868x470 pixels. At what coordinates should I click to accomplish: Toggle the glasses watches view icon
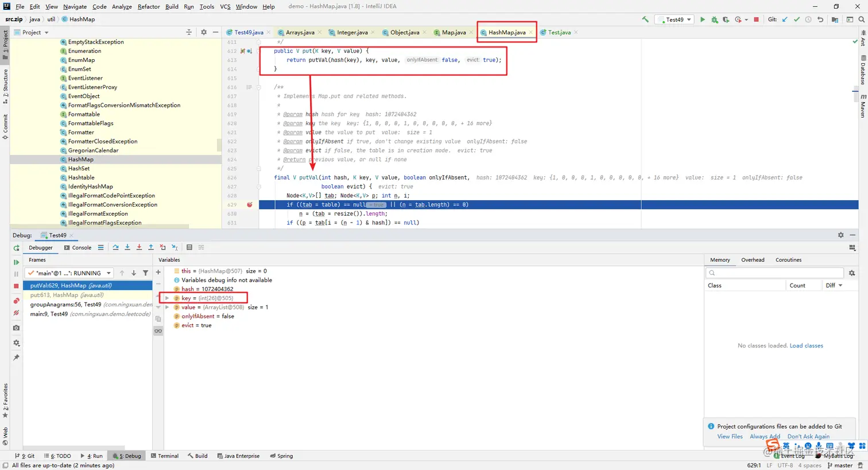click(158, 331)
